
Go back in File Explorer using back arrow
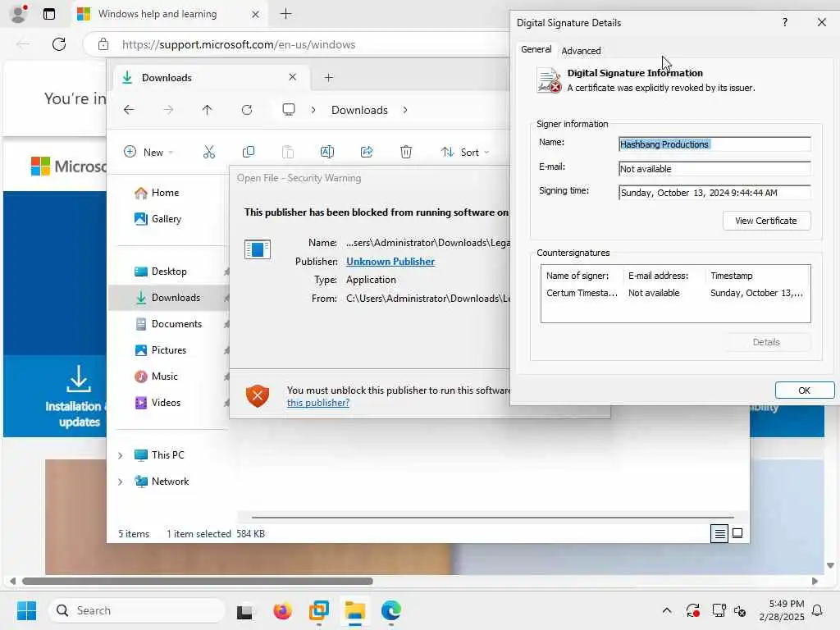coord(129,110)
